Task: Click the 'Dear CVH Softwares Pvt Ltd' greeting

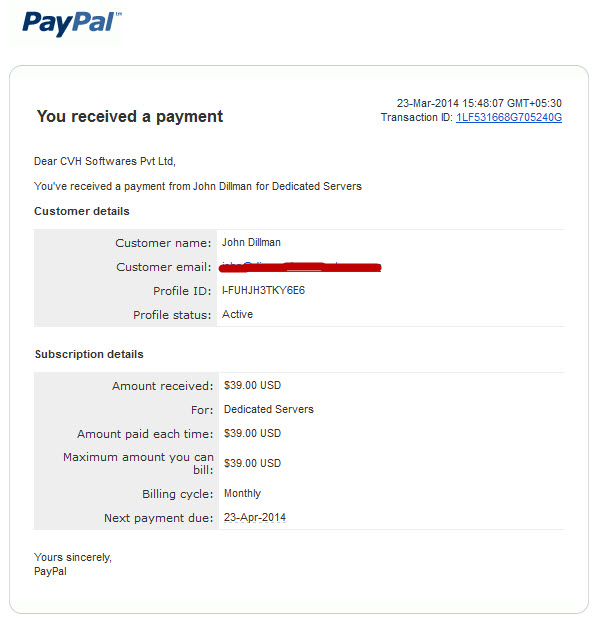Action: click(105, 161)
